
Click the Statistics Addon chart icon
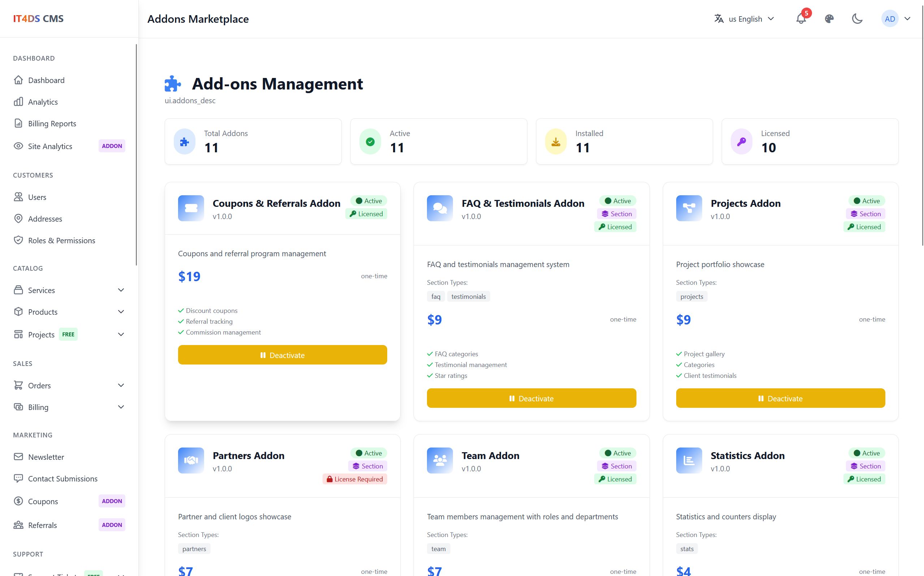pyautogui.click(x=688, y=460)
